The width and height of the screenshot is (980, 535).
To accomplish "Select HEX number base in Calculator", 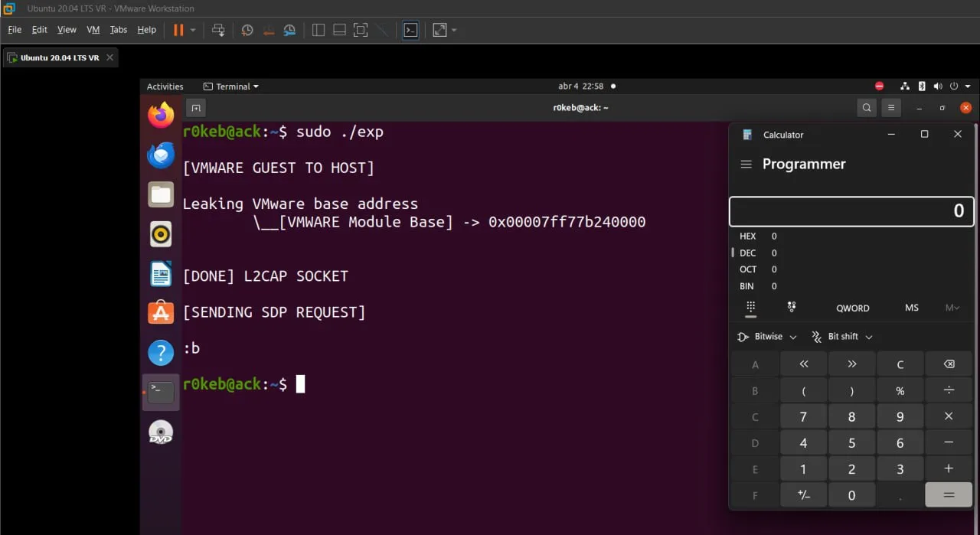I will 748,237.
